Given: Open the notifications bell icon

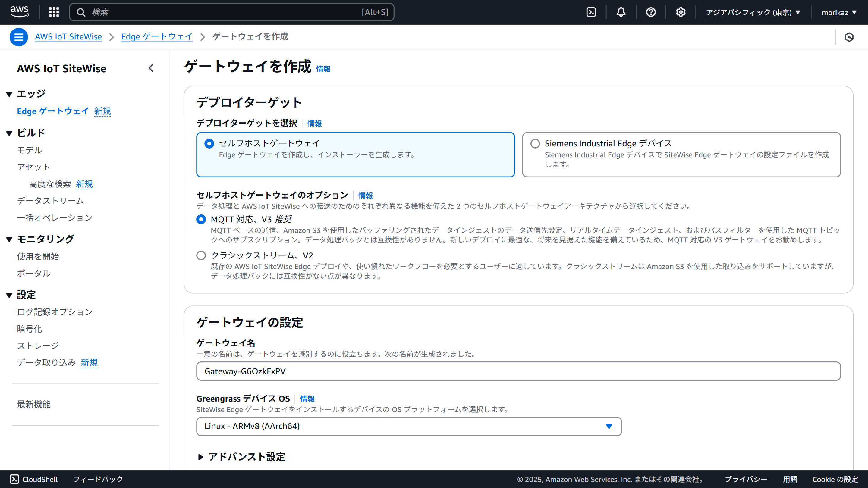Looking at the screenshot, I should (621, 12).
